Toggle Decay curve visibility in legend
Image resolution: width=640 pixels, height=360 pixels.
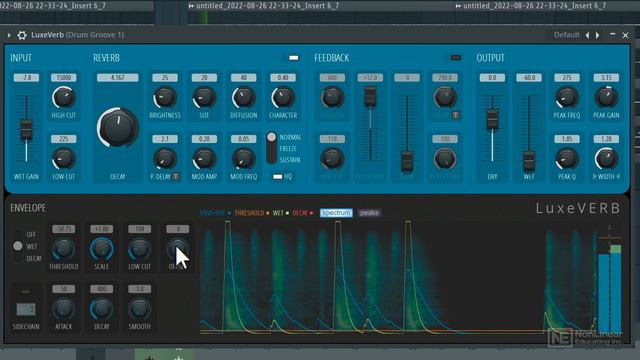(303, 213)
